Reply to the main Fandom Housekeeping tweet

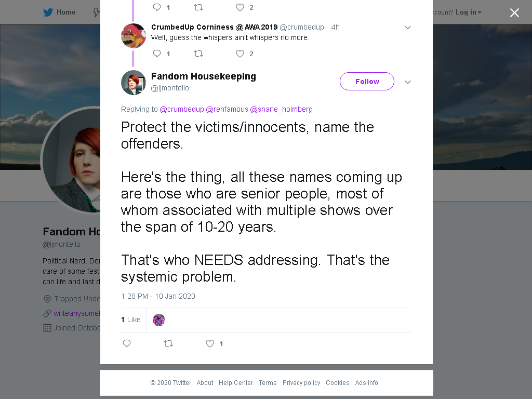point(127,343)
